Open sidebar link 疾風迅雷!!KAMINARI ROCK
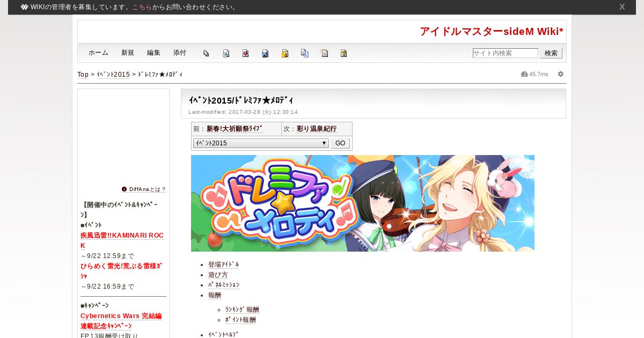This screenshot has height=338, width=644. click(x=122, y=240)
